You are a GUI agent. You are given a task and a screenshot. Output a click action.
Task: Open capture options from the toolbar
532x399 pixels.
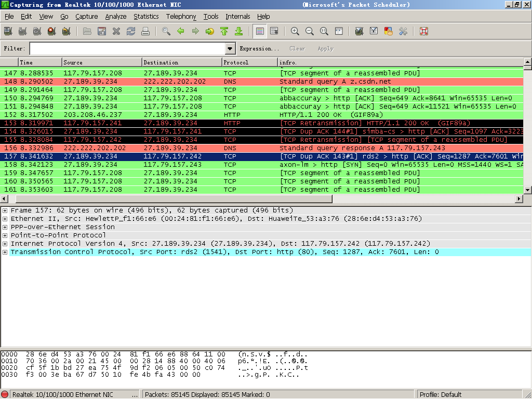tap(22, 31)
